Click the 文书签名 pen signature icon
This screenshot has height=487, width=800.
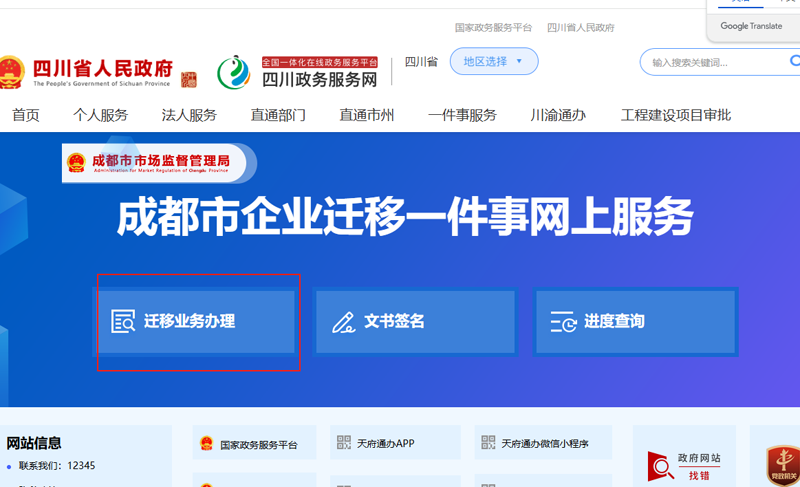343,322
